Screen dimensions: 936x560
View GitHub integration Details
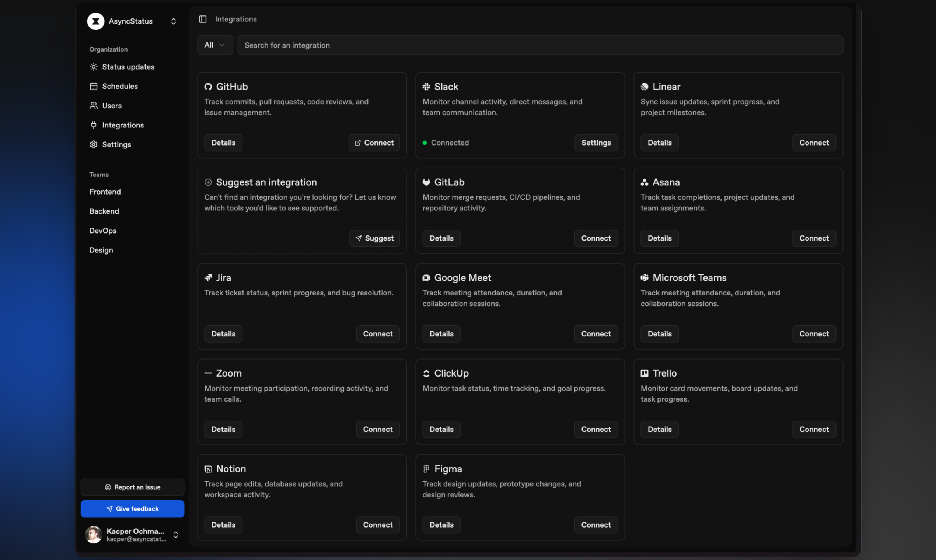click(x=223, y=143)
